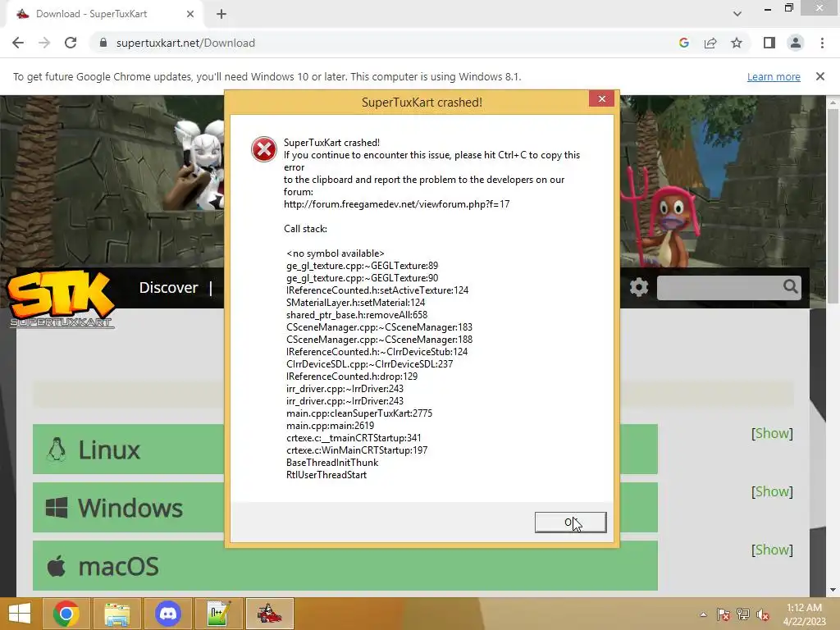The width and height of the screenshot is (840, 630).
Task: Expand the Linux download section
Action: (x=345, y=449)
